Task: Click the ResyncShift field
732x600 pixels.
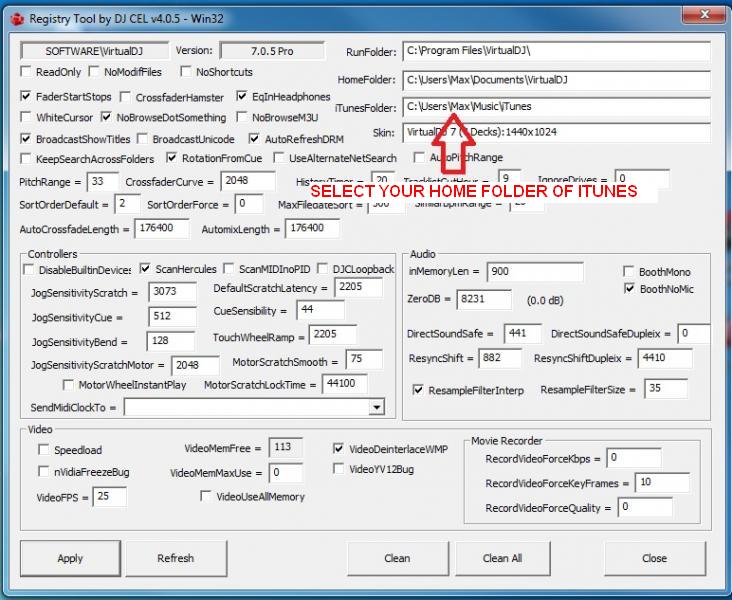Action: coord(500,359)
